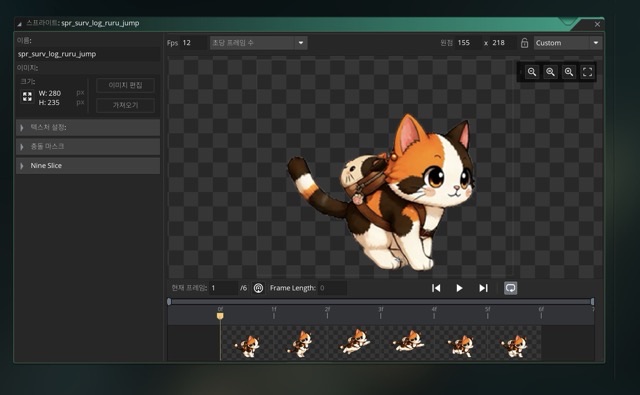
Task: Click the left handle of the timeline range bar
Action: [169, 302]
